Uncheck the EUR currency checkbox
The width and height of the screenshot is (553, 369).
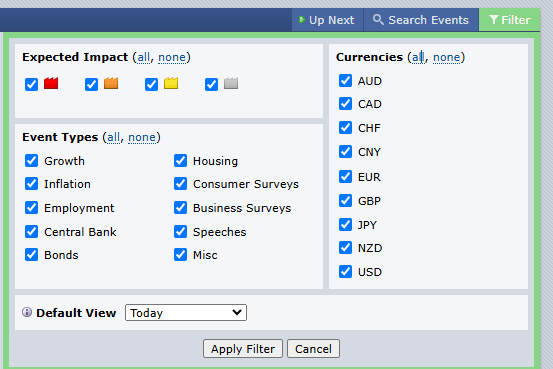(345, 176)
